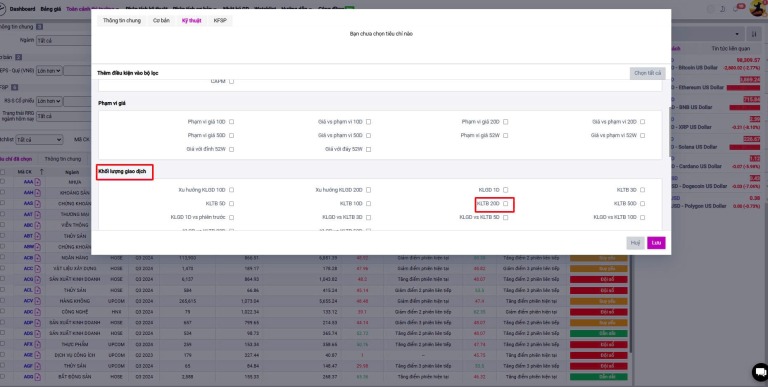Image resolution: width=768 pixels, height=387 pixels.
Task: Open report icon beside stock ADC
Action: [x=38, y=312]
